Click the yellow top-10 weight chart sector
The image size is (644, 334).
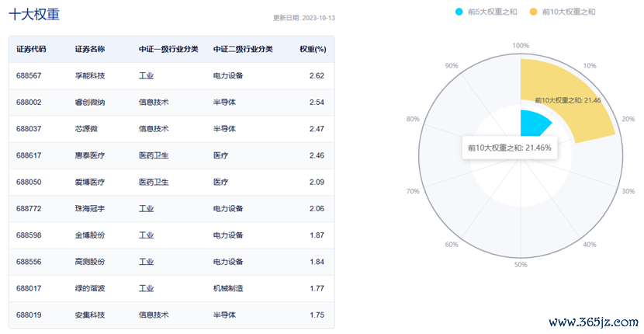(574, 89)
